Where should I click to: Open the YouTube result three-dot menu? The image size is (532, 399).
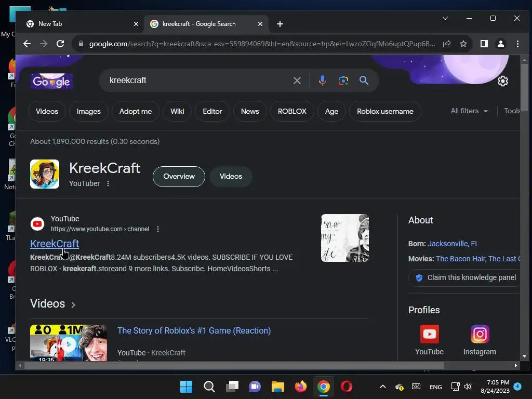click(158, 229)
